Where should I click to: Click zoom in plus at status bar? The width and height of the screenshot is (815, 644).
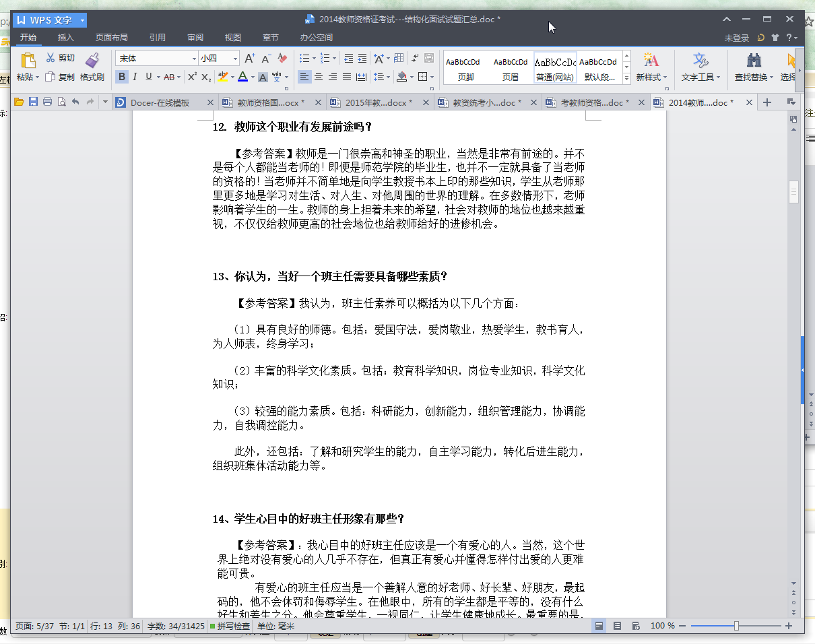click(x=789, y=626)
